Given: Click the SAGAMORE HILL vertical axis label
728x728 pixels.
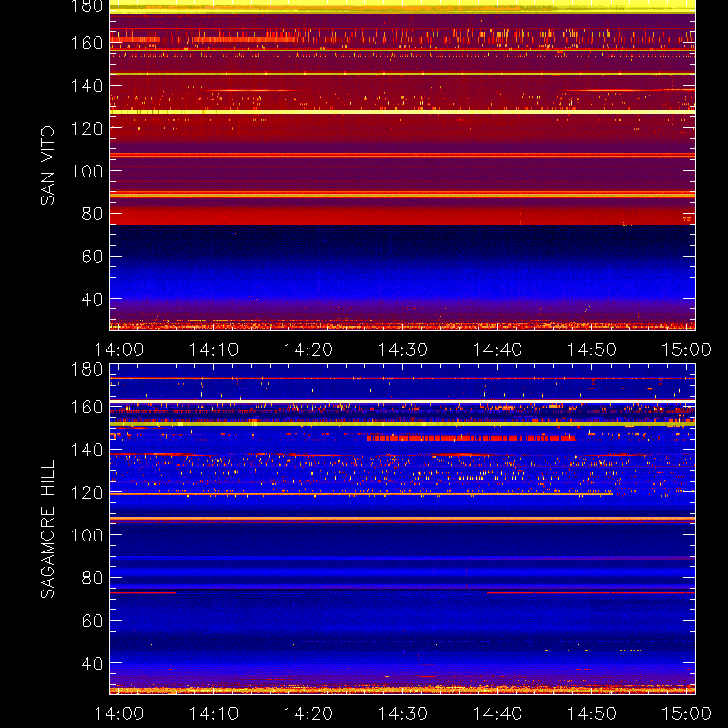Looking at the screenshot, I should tap(47, 530).
